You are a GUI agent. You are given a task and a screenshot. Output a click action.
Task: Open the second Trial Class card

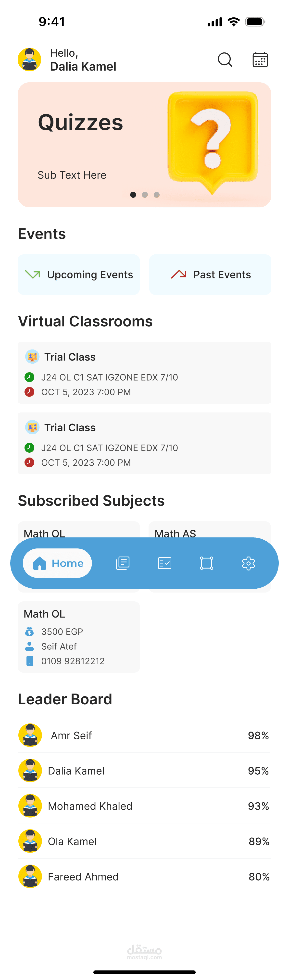tap(144, 444)
